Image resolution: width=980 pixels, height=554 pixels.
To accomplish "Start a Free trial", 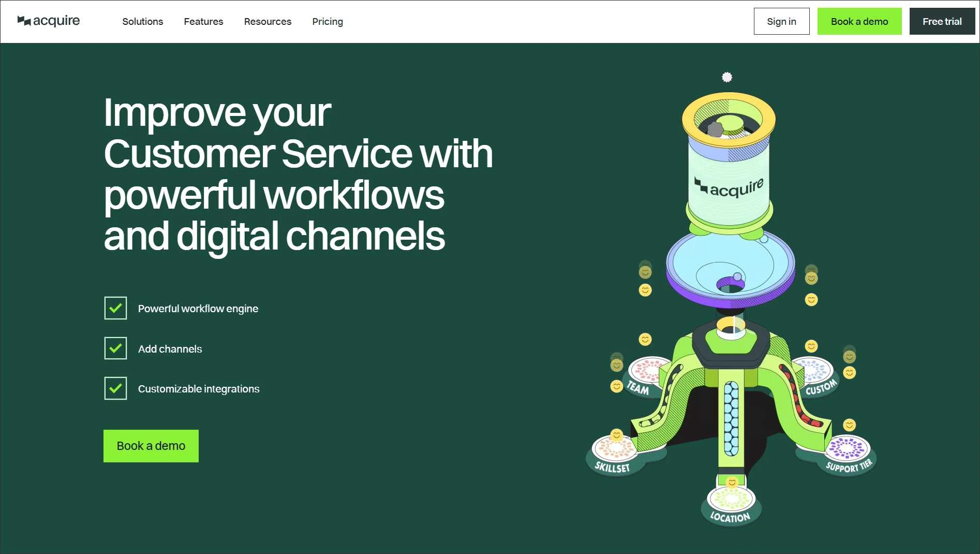I will coord(942,21).
